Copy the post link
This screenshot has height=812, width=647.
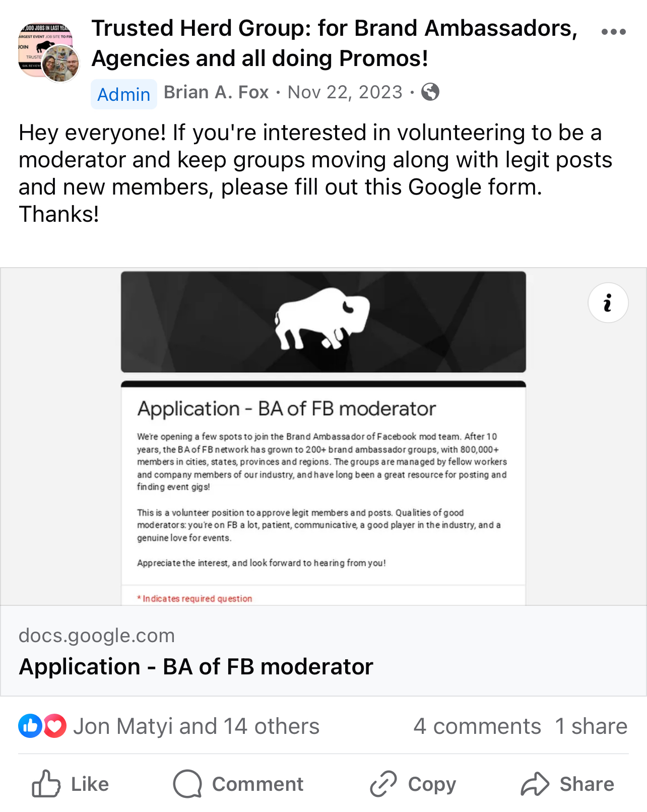click(x=413, y=784)
